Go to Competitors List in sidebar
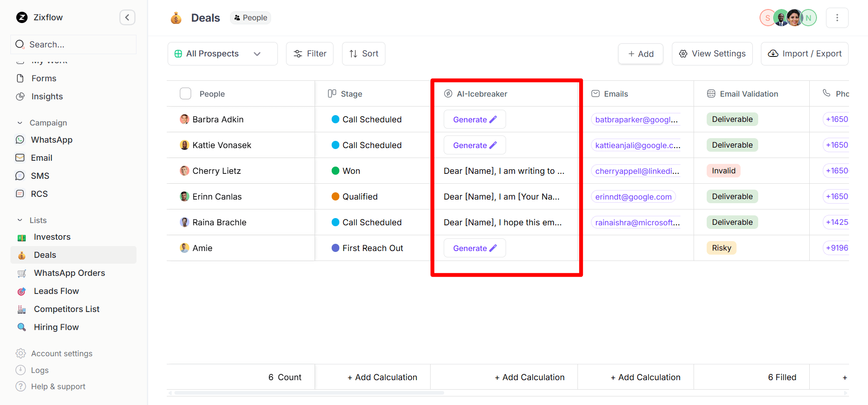The height and width of the screenshot is (405, 868). (x=66, y=309)
